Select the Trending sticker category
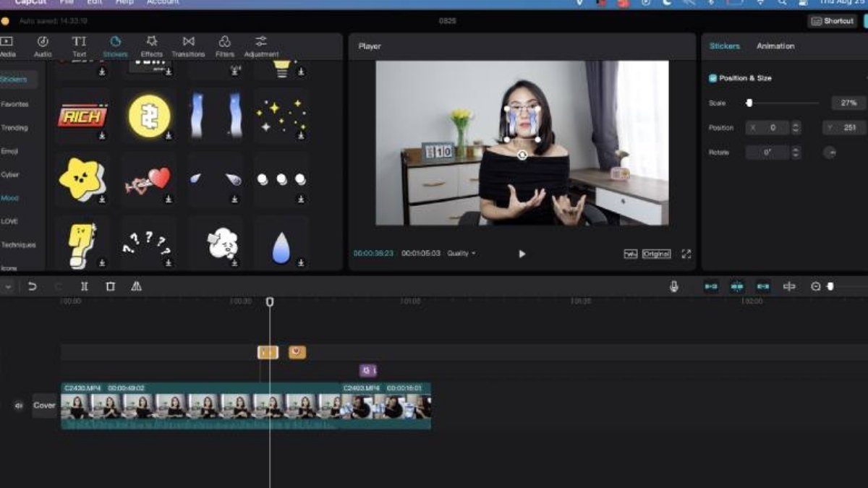This screenshot has height=488, width=868. (14, 128)
